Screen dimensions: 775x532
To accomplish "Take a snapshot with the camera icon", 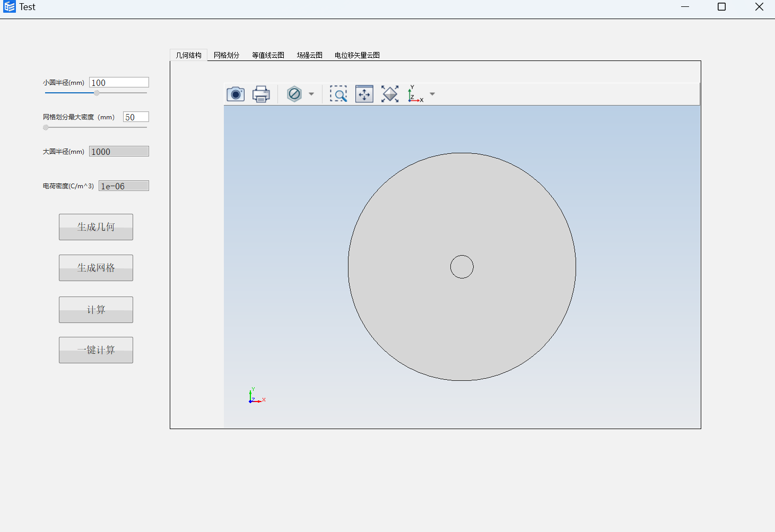I will (x=236, y=94).
